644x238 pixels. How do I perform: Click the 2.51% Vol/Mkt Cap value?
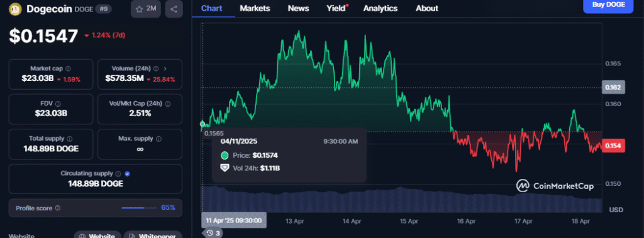point(140,113)
